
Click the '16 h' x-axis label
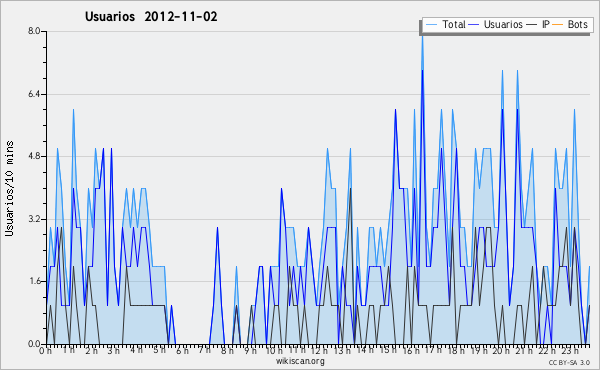(x=411, y=350)
